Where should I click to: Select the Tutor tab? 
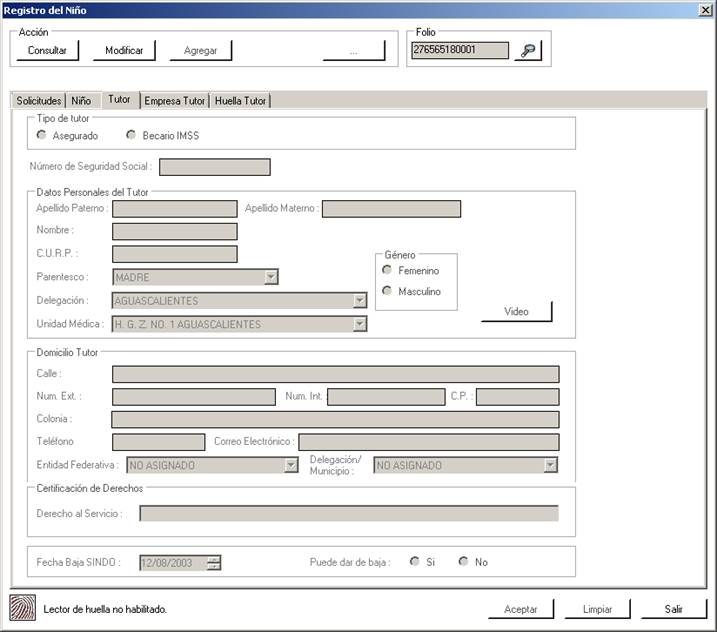(x=119, y=99)
